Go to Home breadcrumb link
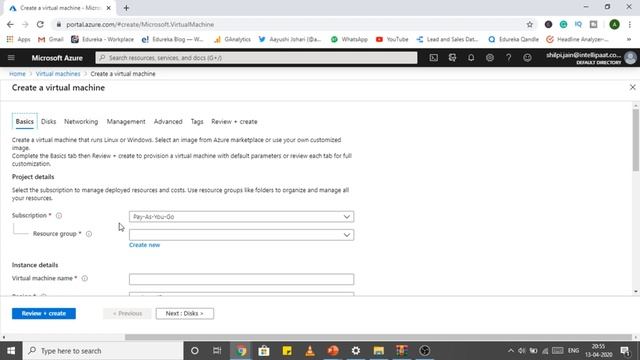The width and height of the screenshot is (640, 360). click(x=18, y=74)
